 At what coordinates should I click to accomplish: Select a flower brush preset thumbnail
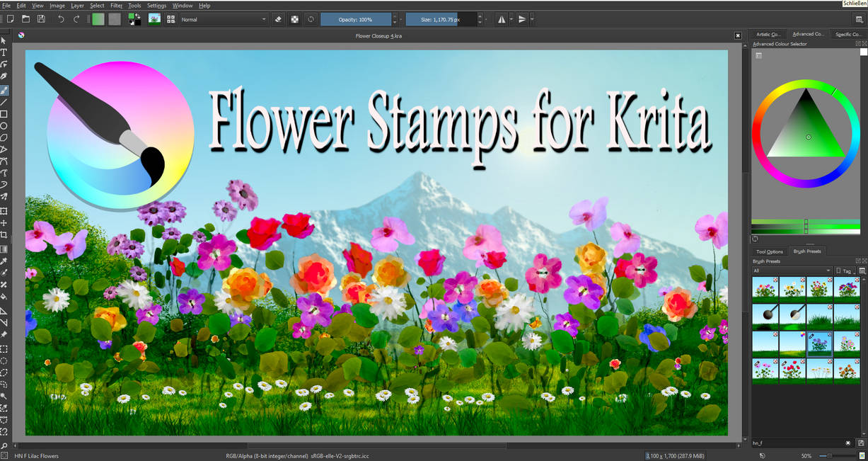point(765,290)
